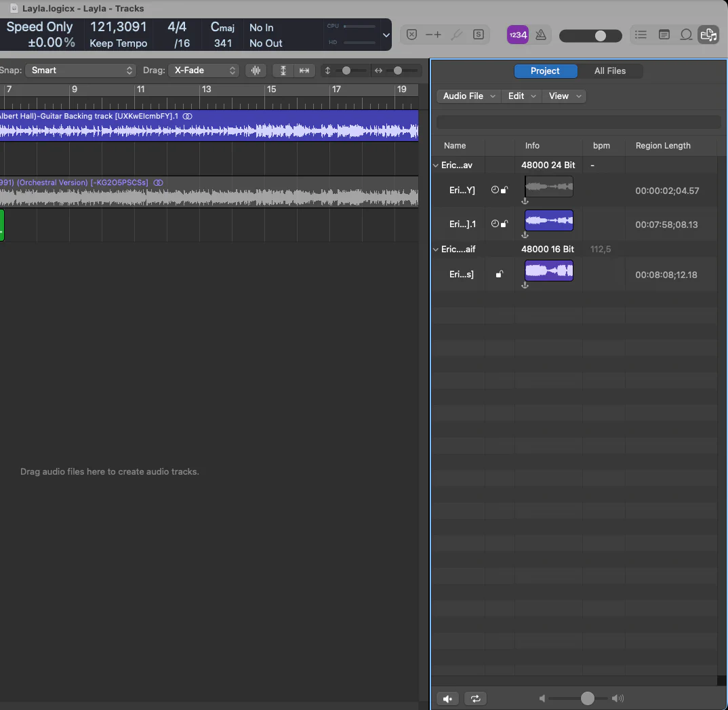Open the Loop Browser icon
This screenshot has height=710, width=728.
tap(686, 35)
